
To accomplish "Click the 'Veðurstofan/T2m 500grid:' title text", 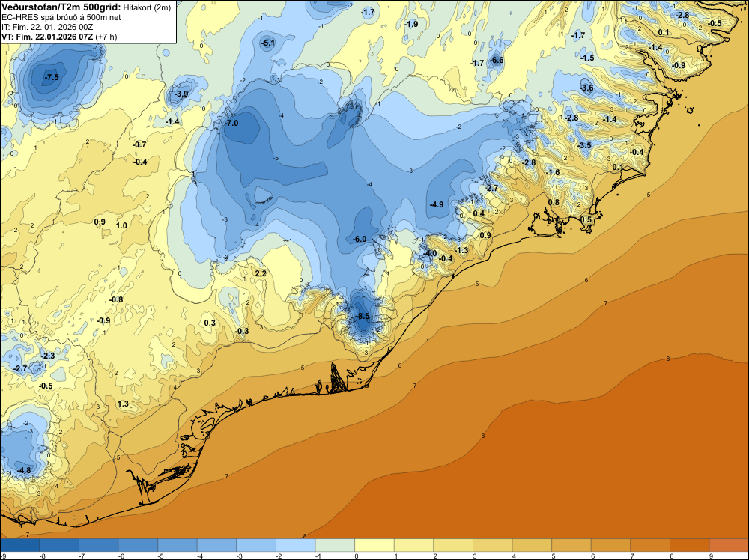I will pyautogui.click(x=61, y=7).
